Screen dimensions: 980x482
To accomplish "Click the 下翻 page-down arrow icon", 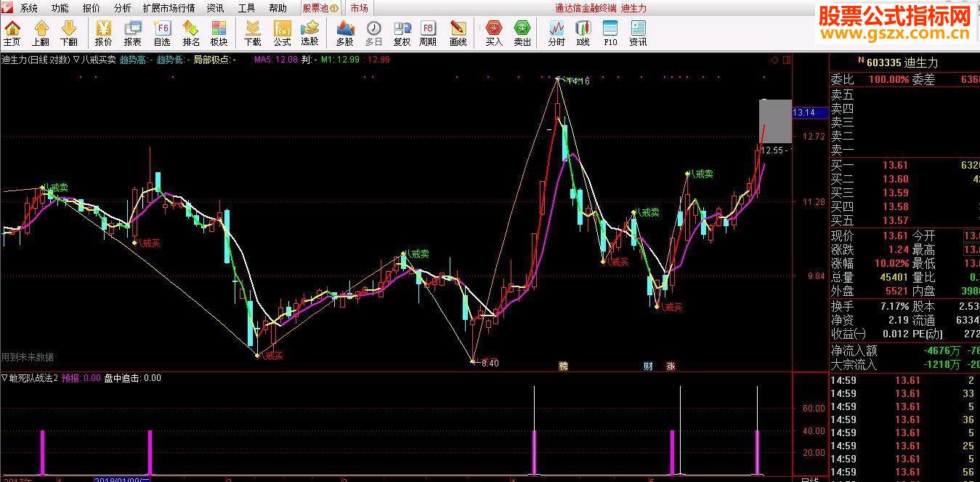I will coord(68,33).
